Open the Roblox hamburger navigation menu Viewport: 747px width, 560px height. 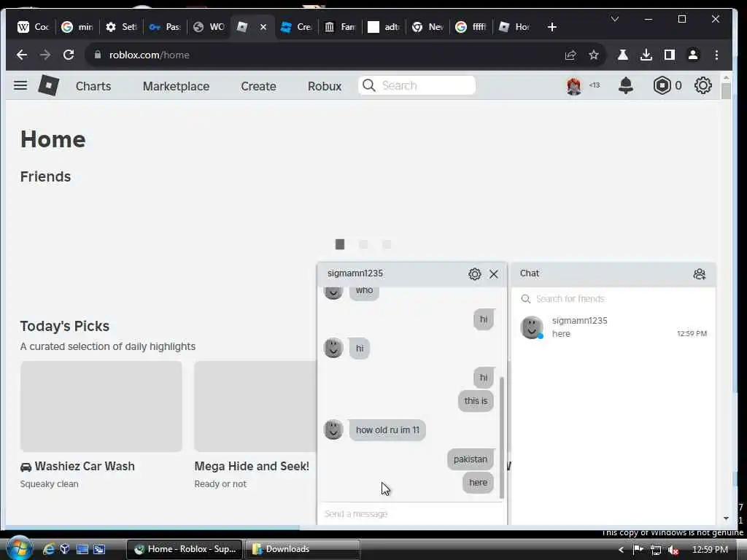click(x=20, y=86)
